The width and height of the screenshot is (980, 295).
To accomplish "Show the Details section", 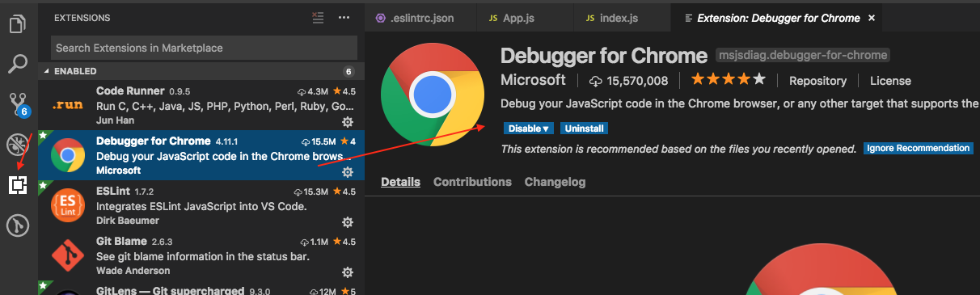I will tap(400, 182).
